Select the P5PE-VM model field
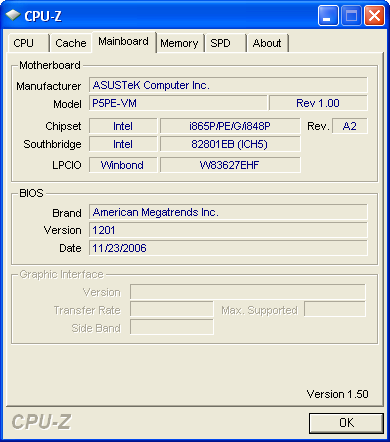 (x=178, y=103)
